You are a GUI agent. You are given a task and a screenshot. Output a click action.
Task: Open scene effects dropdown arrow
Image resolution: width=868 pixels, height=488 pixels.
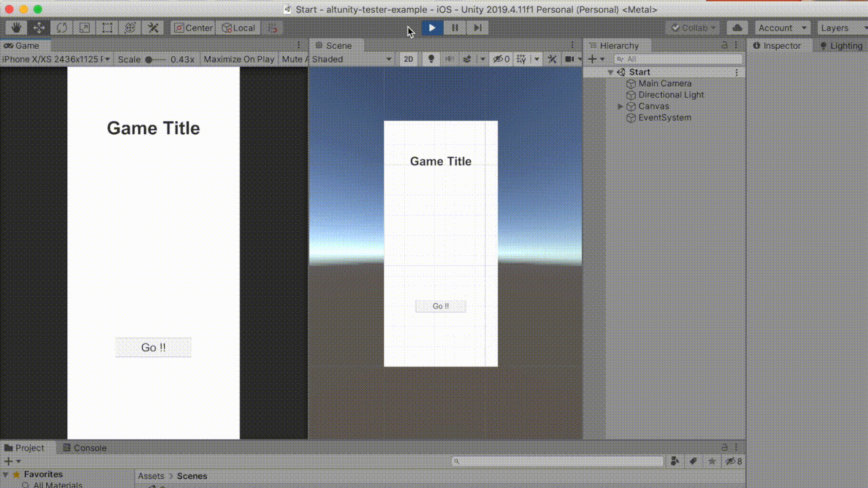pos(483,59)
